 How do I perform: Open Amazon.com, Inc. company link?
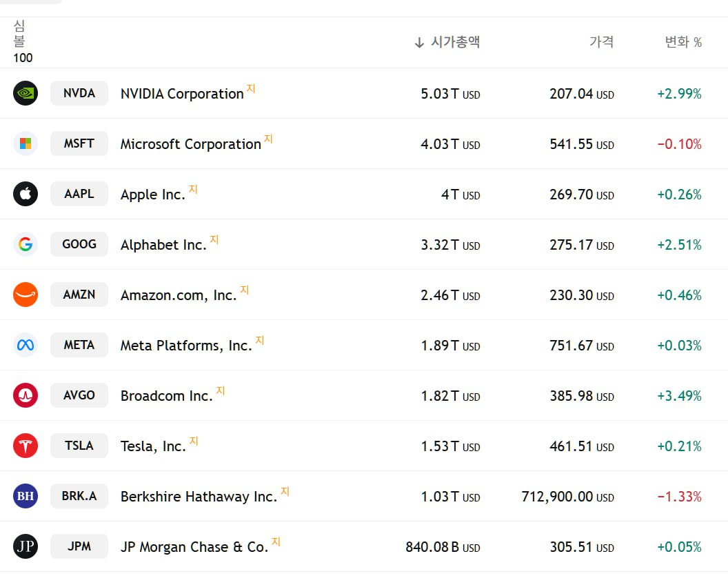pos(179,295)
